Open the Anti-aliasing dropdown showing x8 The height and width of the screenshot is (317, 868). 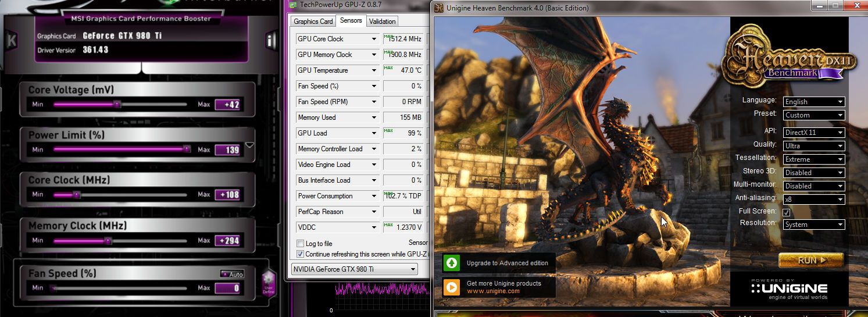pos(814,200)
